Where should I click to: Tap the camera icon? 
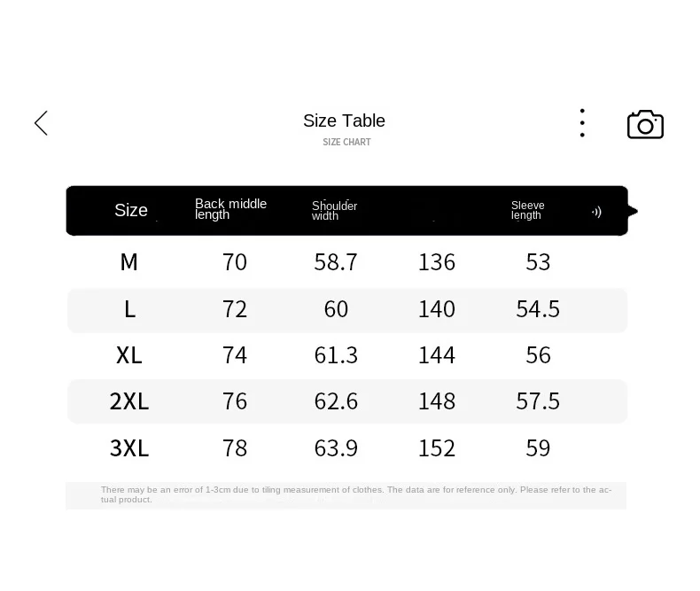pyautogui.click(x=646, y=125)
